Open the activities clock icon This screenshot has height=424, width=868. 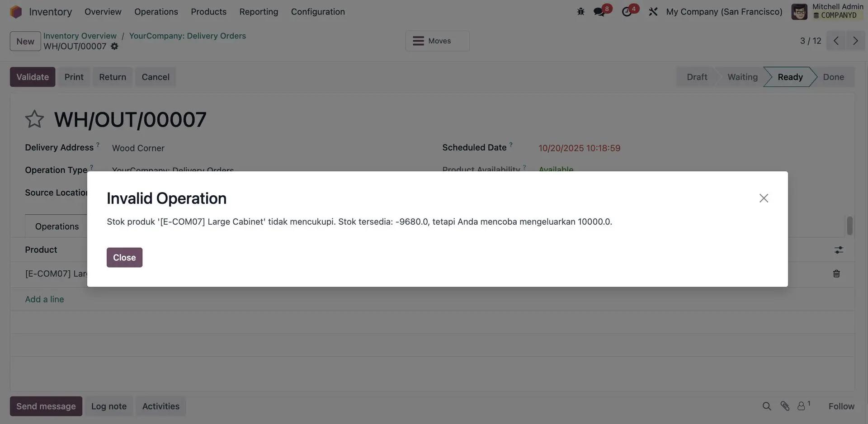coord(627,12)
